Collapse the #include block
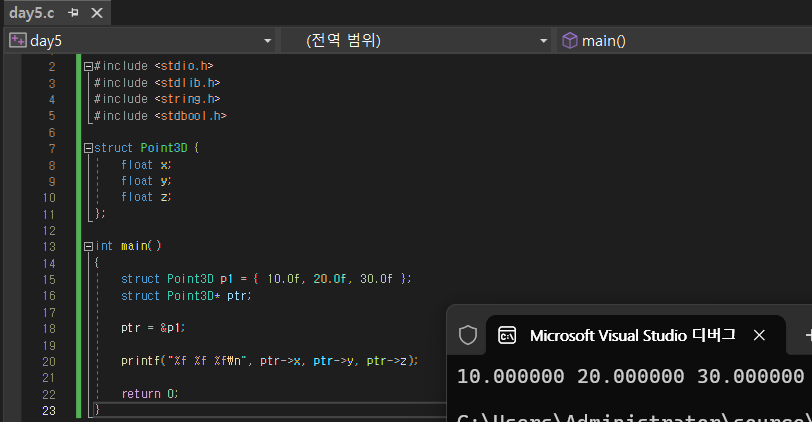 click(88, 66)
